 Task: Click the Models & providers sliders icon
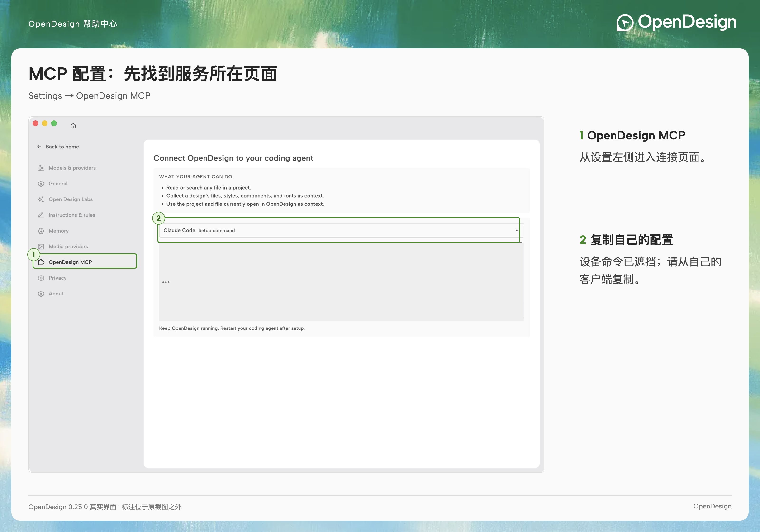pos(41,168)
